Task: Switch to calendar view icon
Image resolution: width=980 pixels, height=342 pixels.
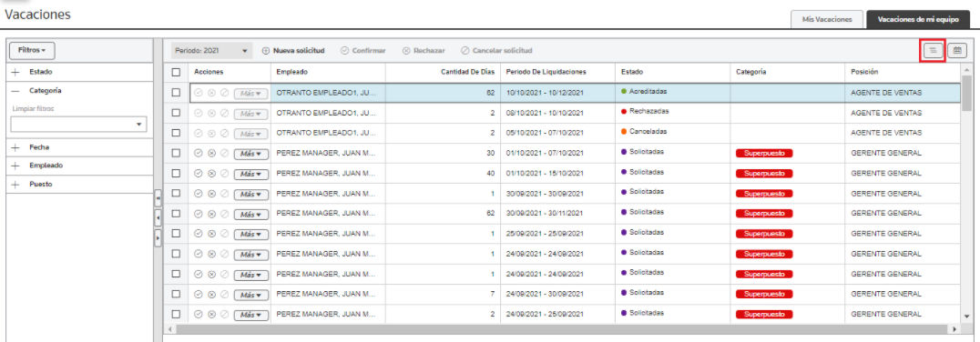Action: point(957,51)
